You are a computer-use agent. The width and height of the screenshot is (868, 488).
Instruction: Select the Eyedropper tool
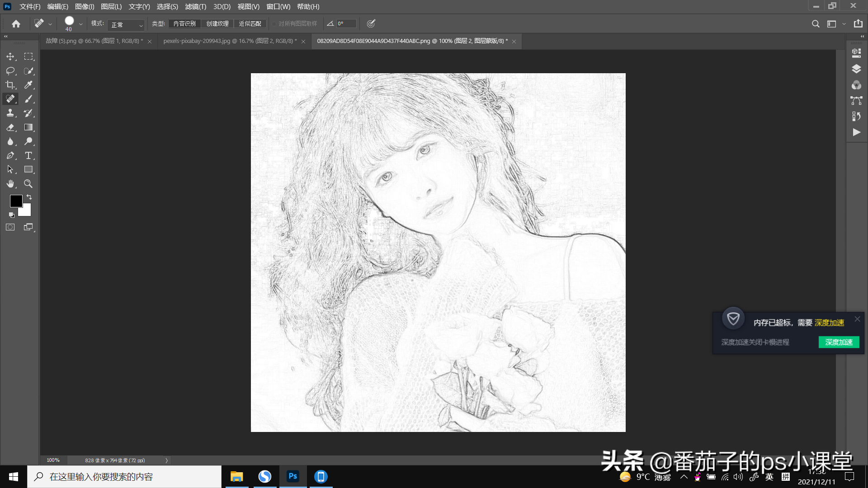click(28, 85)
